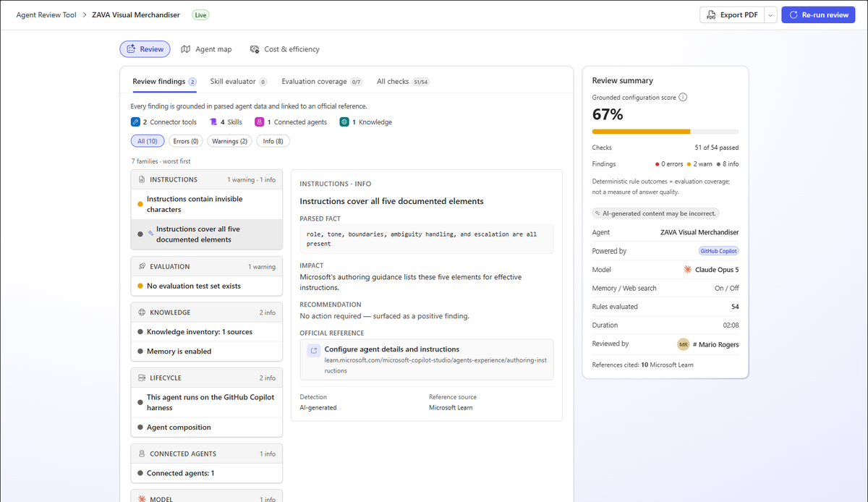Open the 'Connected agents: 1' finding
The width and height of the screenshot is (868, 502).
(x=206, y=473)
